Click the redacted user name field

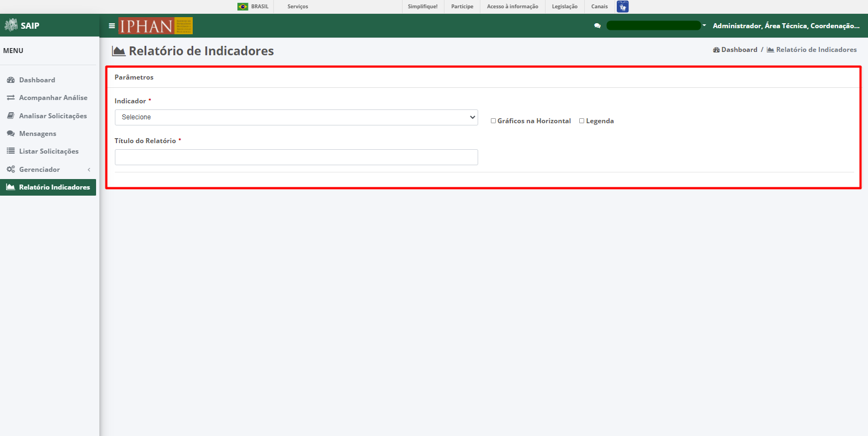[x=653, y=25]
